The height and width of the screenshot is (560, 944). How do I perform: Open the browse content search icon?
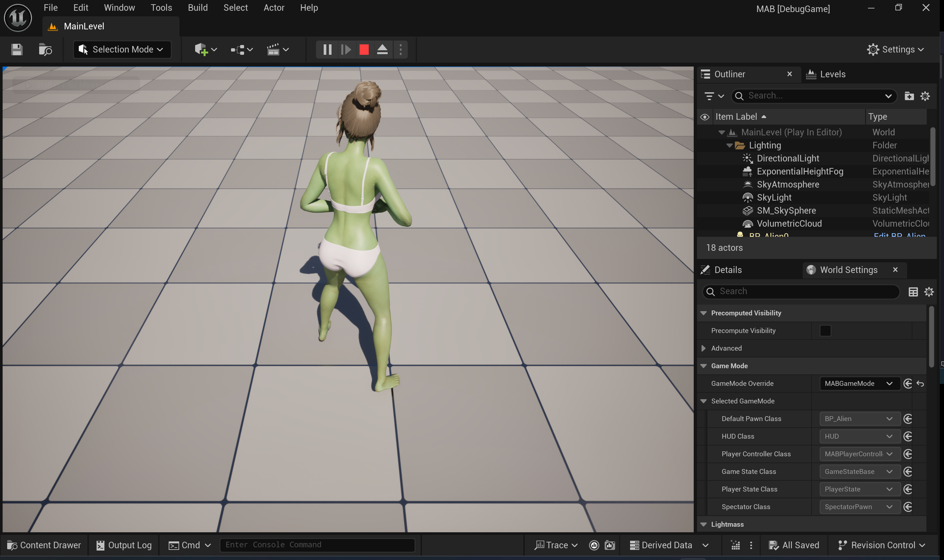pyautogui.click(x=45, y=50)
